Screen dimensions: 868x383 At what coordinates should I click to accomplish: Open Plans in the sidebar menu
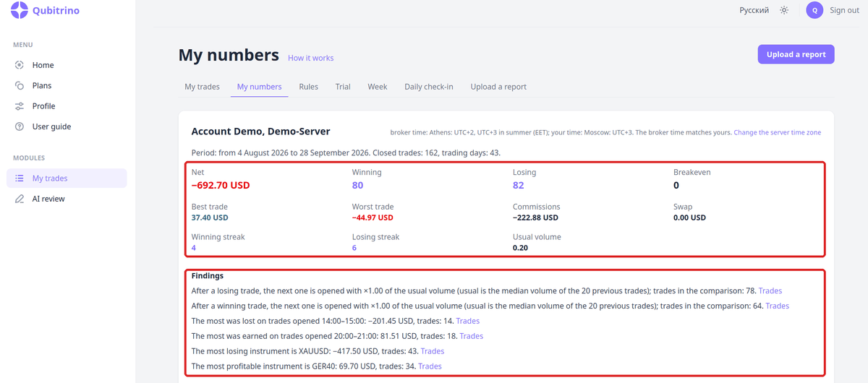[67, 85]
